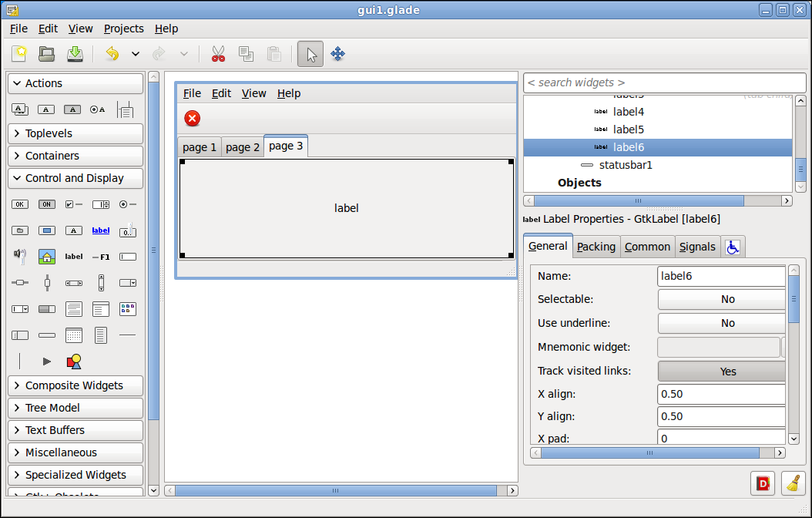Pick the Recent Action palette icon
The width and height of the screenshot is (812, 518).
tap(125, 109)
